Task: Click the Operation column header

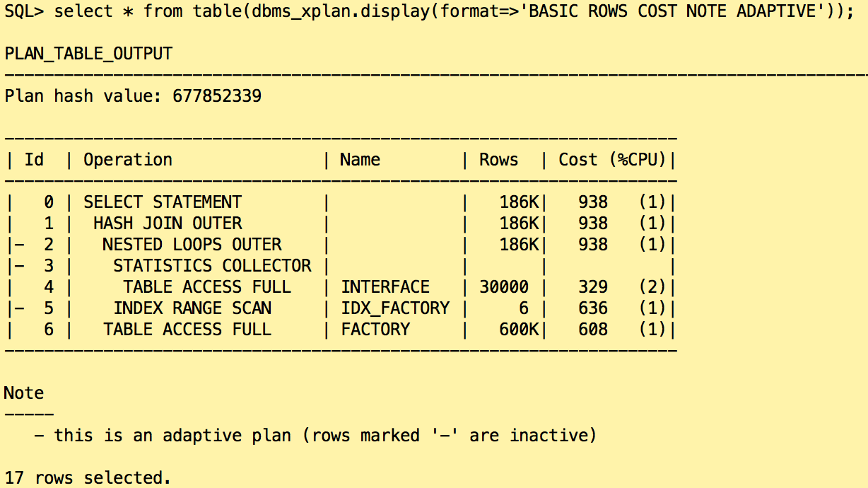Action: click(x=128, y=160)
